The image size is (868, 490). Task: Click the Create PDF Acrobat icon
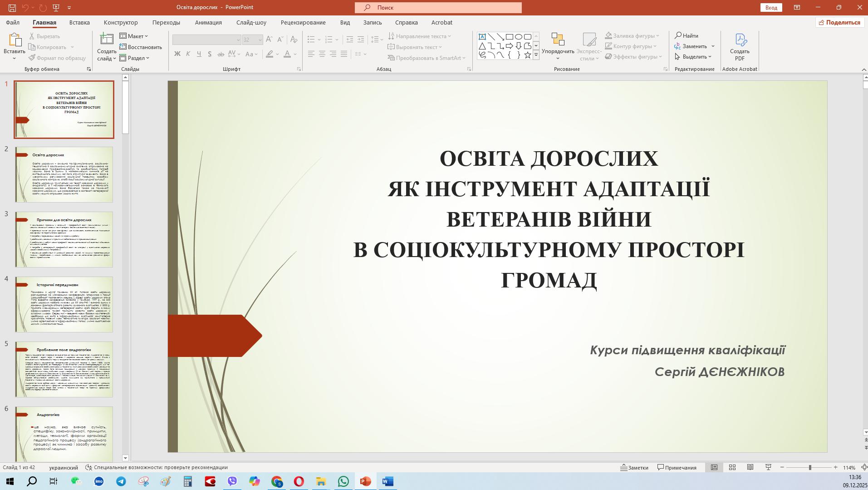(740, 41)
